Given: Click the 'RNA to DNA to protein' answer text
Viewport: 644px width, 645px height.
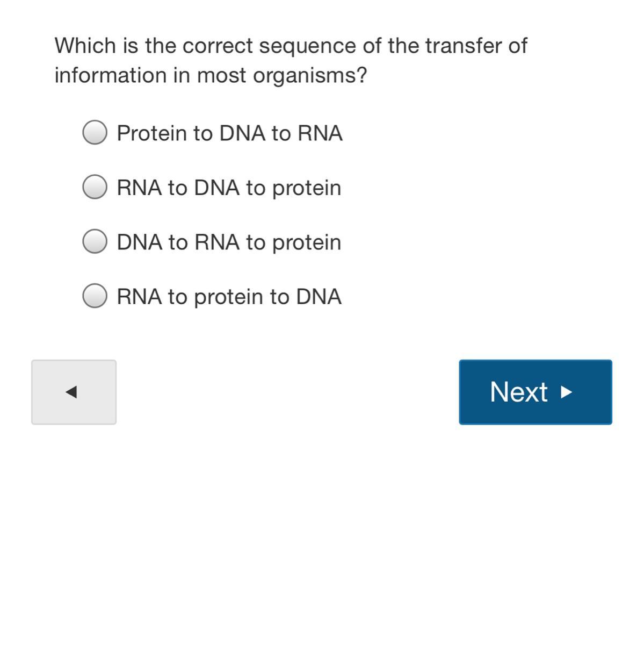Looking at the screenshot, I should click(x=229, y=188).
